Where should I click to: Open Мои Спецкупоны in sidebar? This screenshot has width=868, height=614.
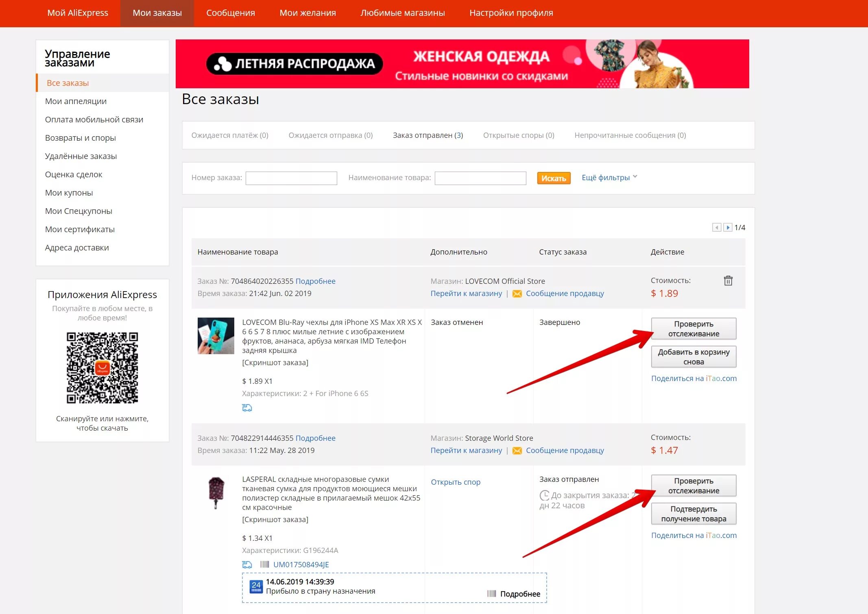[79, 211]
